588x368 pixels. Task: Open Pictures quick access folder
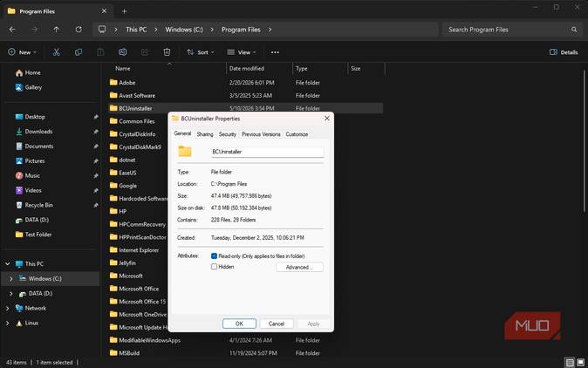click(x=30, y=160)
